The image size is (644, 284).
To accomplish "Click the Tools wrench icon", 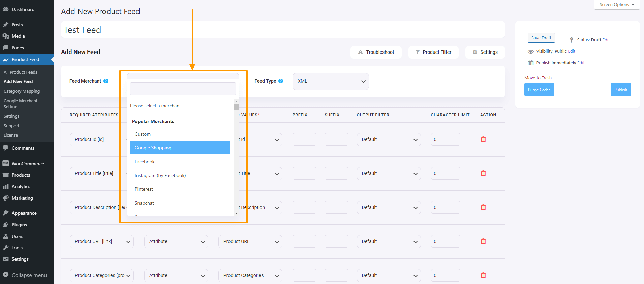I will [6, 248].
